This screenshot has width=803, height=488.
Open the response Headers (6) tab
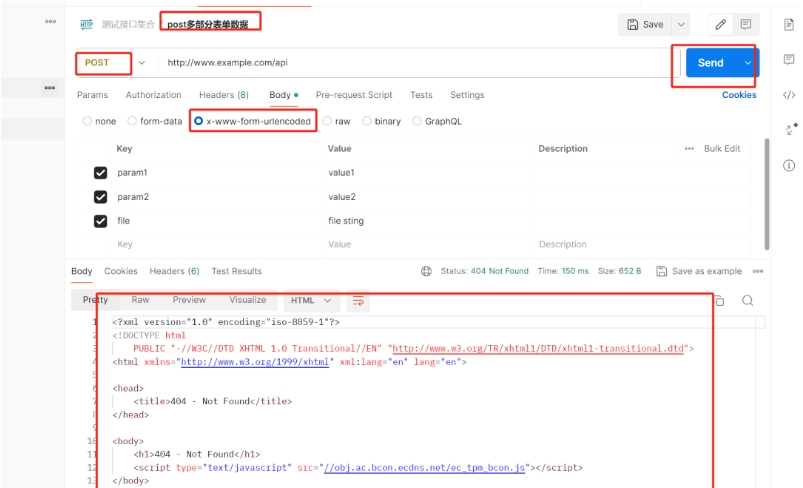click(174, 271)
